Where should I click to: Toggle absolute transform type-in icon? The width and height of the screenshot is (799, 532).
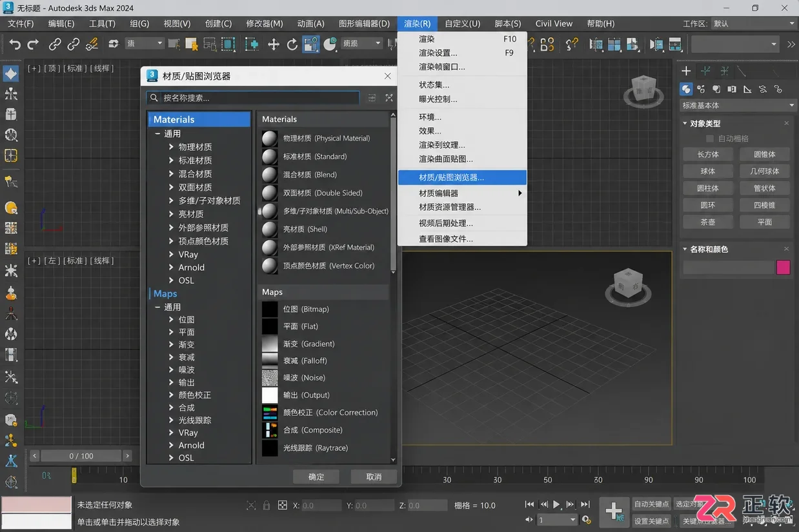pos(282,505)
